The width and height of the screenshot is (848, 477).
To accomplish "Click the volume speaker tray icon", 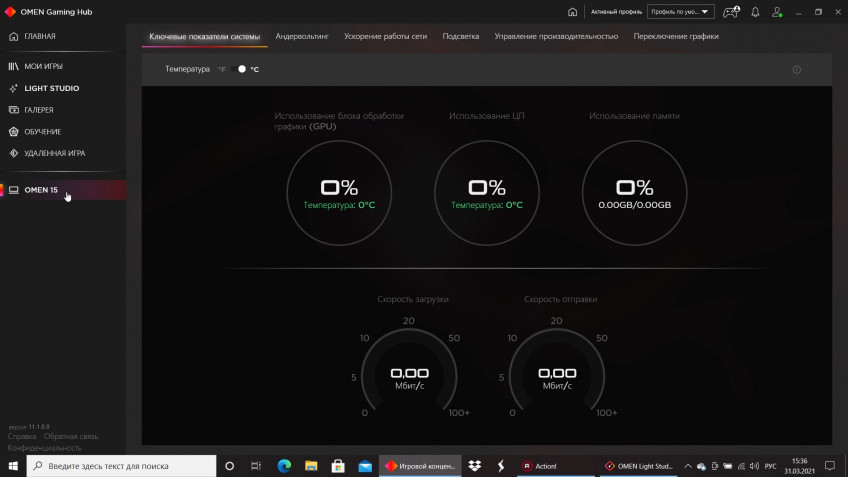I will pos(754,466).
